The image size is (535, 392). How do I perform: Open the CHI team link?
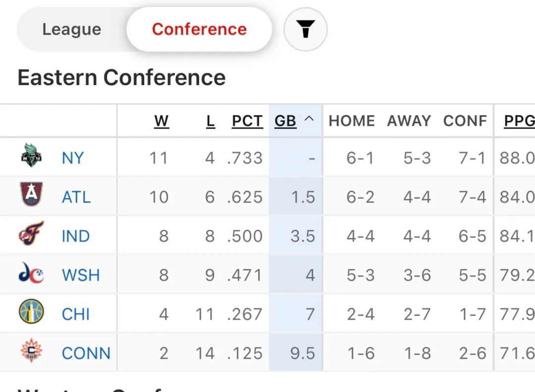click(x=76, y=314)
